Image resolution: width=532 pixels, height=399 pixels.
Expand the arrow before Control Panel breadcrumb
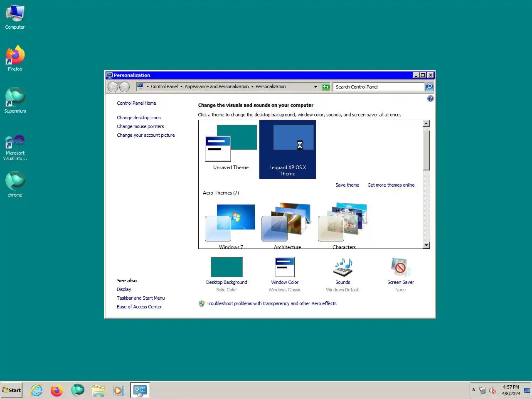pyautogui.click(x=148, y=86)
